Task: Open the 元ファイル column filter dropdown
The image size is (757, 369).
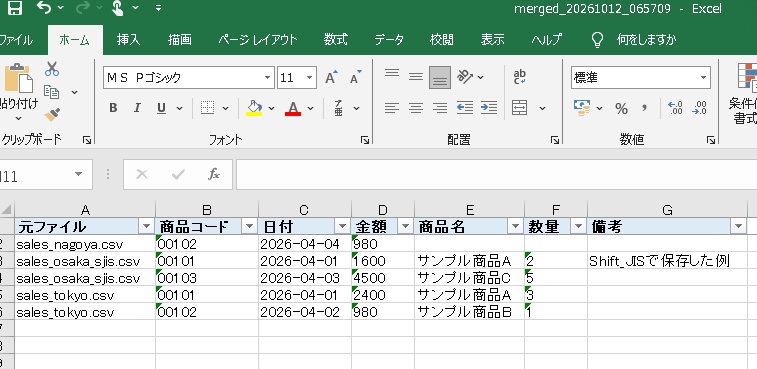Action: click(x=146, y=227)
